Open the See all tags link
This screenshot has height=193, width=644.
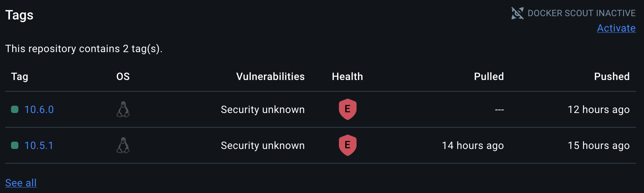21,183
